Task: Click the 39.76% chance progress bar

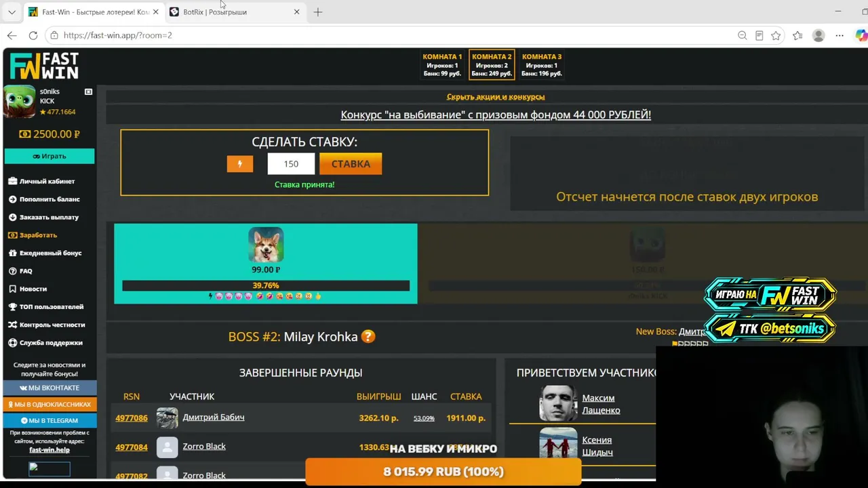Action: [x=266, y=285]
